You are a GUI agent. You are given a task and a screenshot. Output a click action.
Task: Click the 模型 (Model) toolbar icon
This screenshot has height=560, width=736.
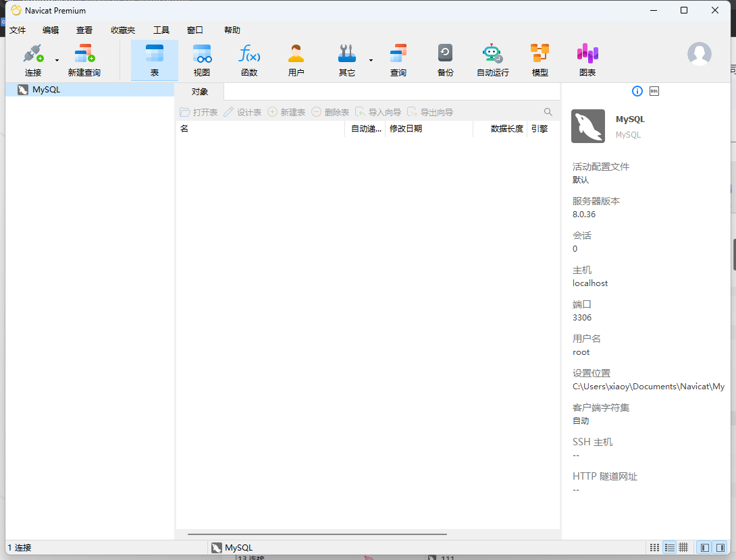click(540, 59)
